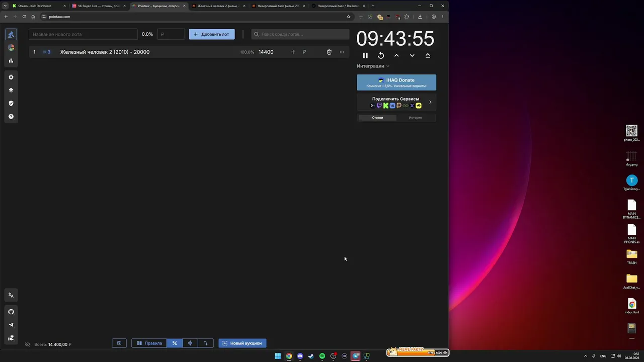Open the language translate icon

point(11,295)
